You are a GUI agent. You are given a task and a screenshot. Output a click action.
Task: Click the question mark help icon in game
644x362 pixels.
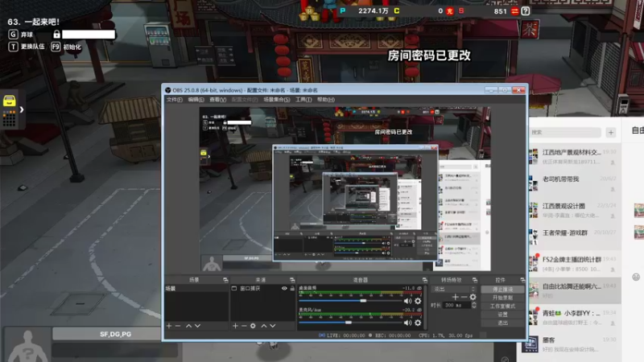click(526, 11)
